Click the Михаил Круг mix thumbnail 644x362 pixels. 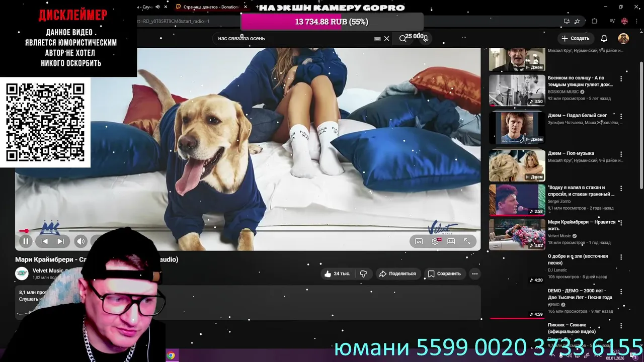click(517, 60)
